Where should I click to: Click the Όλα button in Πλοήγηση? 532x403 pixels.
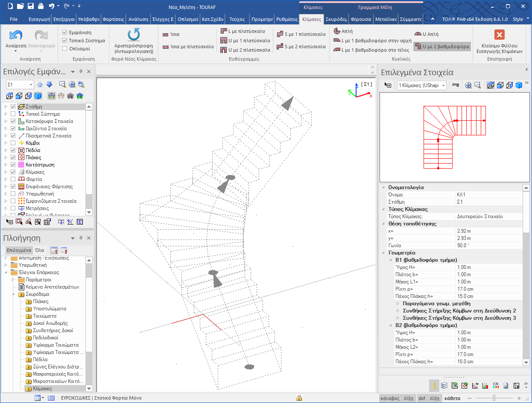(39, 250)
